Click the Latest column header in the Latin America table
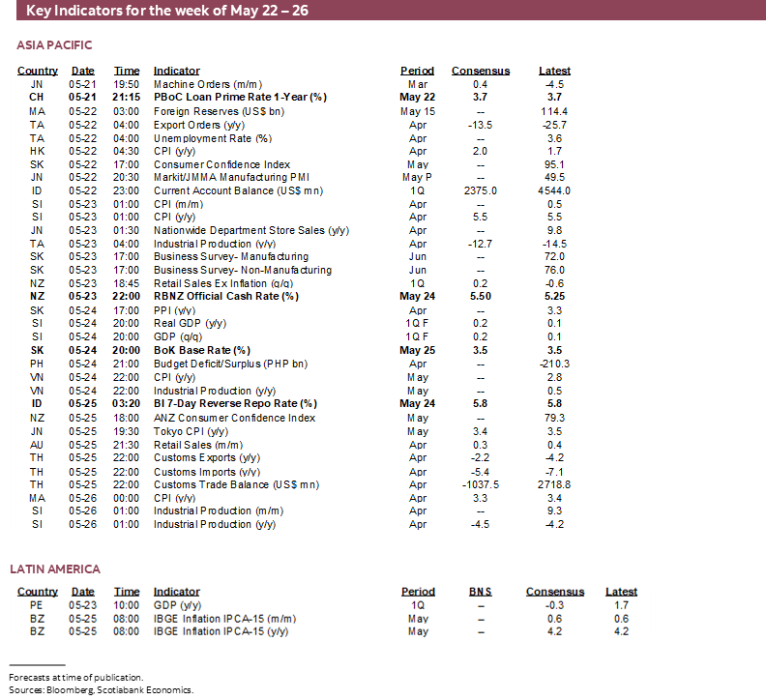 621,592
